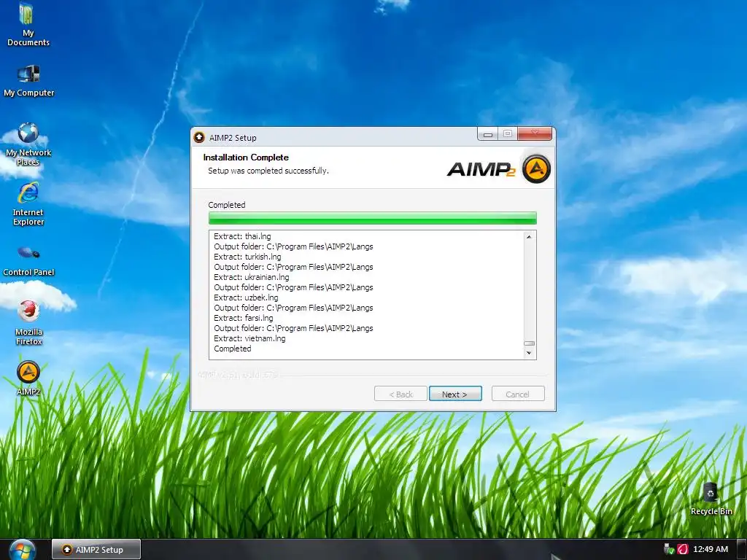This screenshot has width=747, height=560.
Task: Select the Recycle Bin icon
Action: (711, 499)
